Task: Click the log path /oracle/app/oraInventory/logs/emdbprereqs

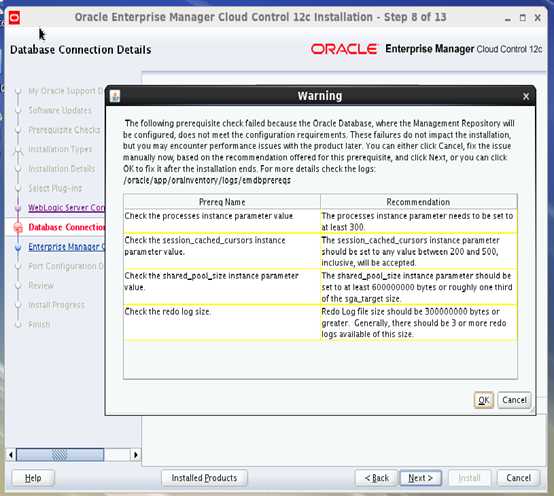Action: pos(207,180)
